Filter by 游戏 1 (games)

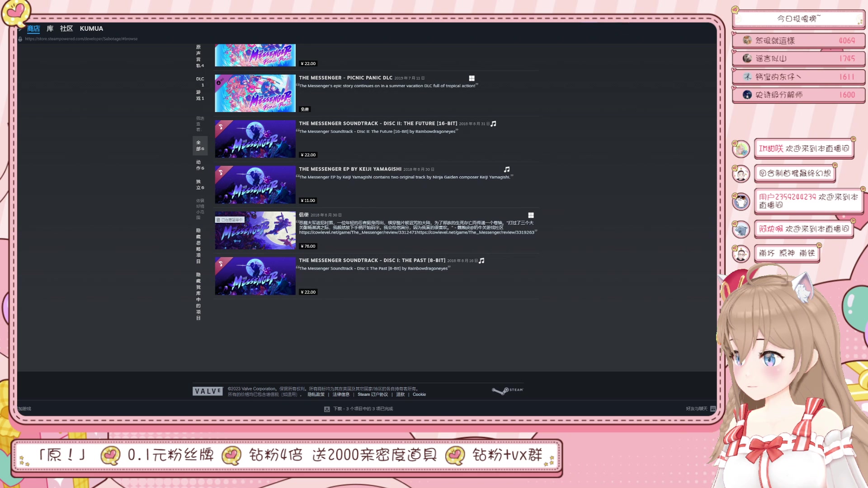click(x=200, y=95)
